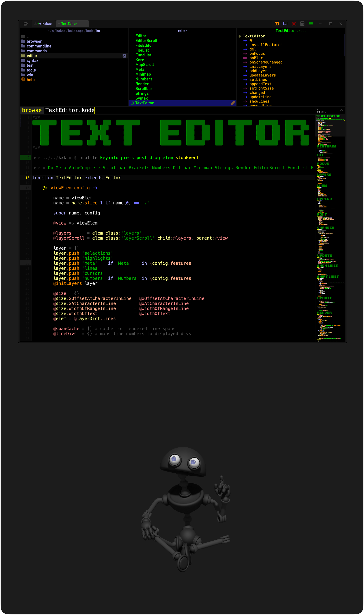Open the terminal prompt icon in titlebar
Screen dimensions: 364x615
click(x=285, y=24)
